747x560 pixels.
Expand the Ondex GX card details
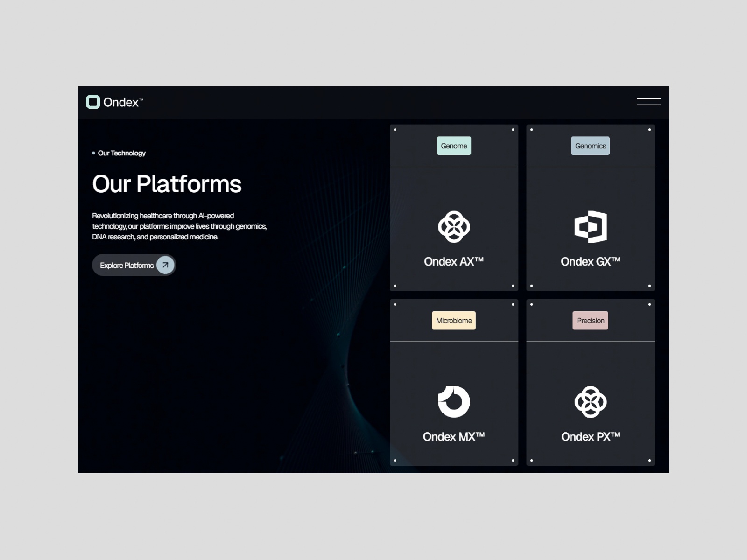point(590,208)
